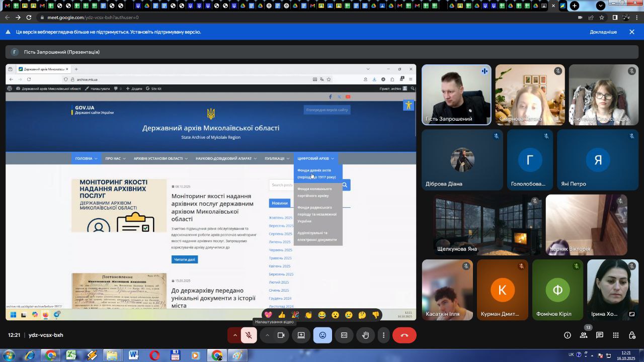Viewport: 644px width, 362px height.
Task: Open the share screen (present now) control
Action: click(x=301, y=335)
